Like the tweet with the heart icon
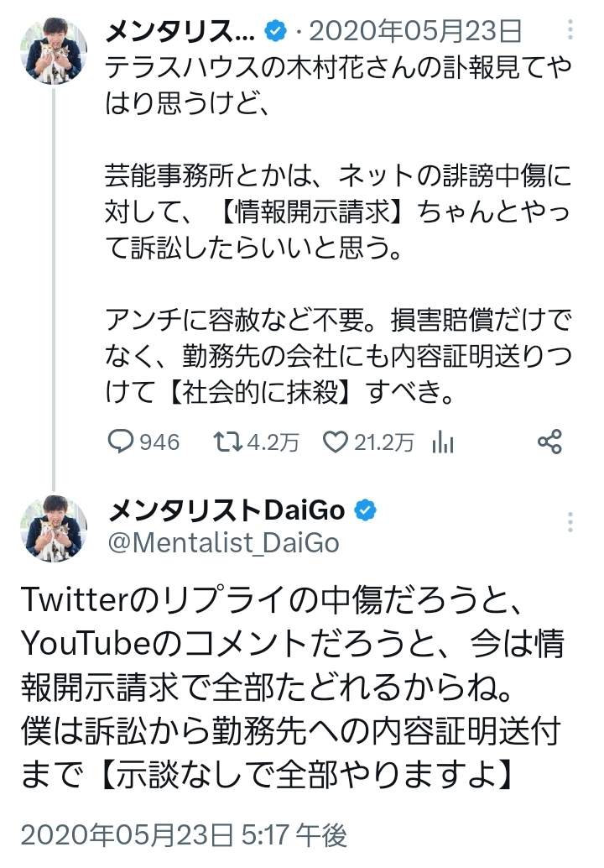The width and height of the screenshot is (604, 868). [x=335, y=442]
